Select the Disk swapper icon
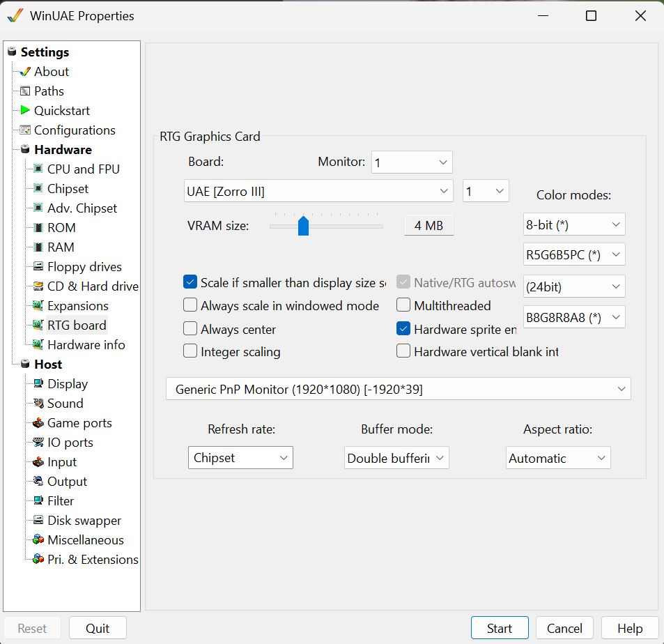Image resolution: width=664 pixels, height=644 pixels. (38, 520)
